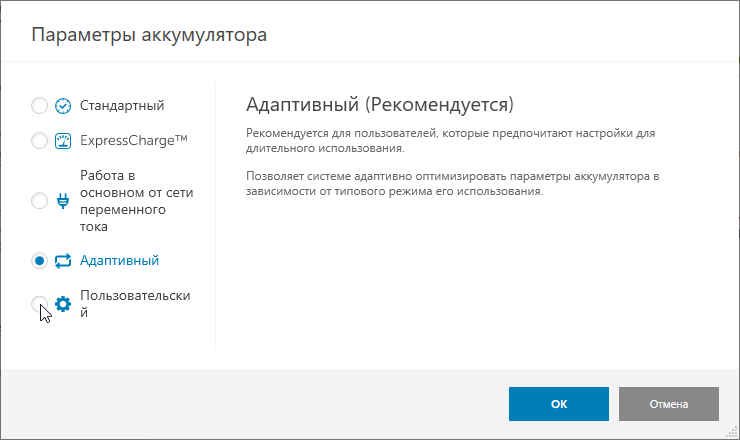Enable the ExpressCharge radio button
Viewport: 740px width, 440px height.
[x=40, y=141]
